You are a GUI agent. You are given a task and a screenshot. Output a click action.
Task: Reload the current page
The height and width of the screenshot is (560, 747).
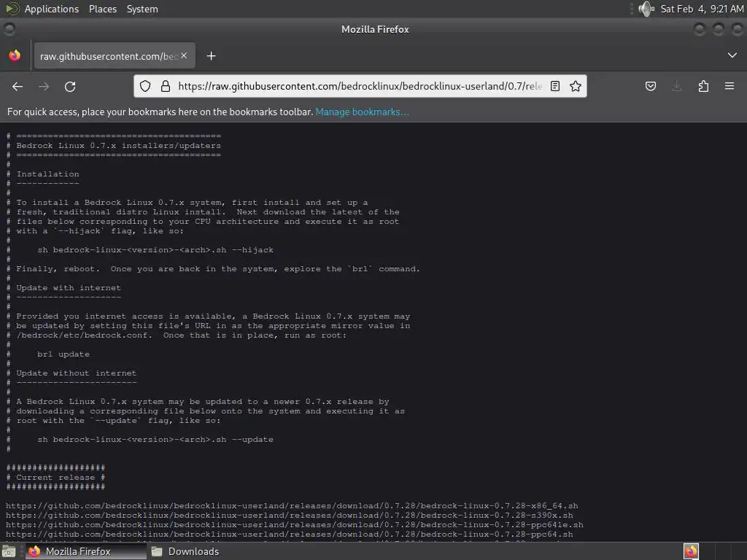(x=70, y=86)
